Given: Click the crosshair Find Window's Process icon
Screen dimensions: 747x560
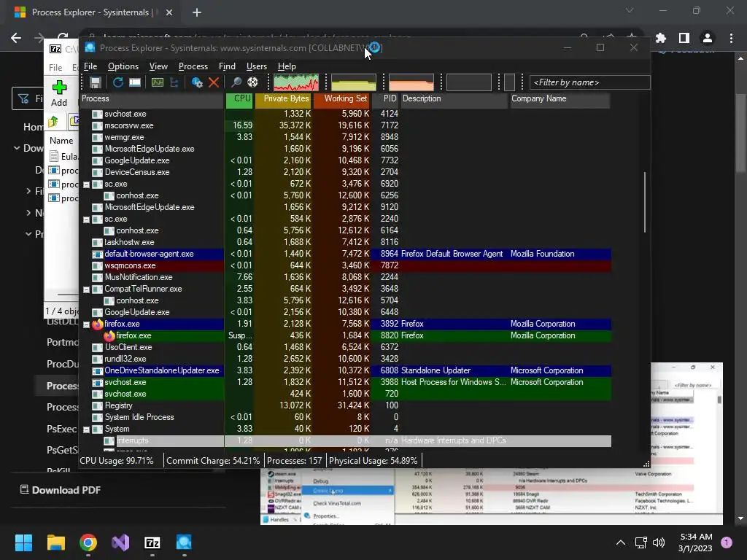Looking at the screenshot, I should coord(252,82).
